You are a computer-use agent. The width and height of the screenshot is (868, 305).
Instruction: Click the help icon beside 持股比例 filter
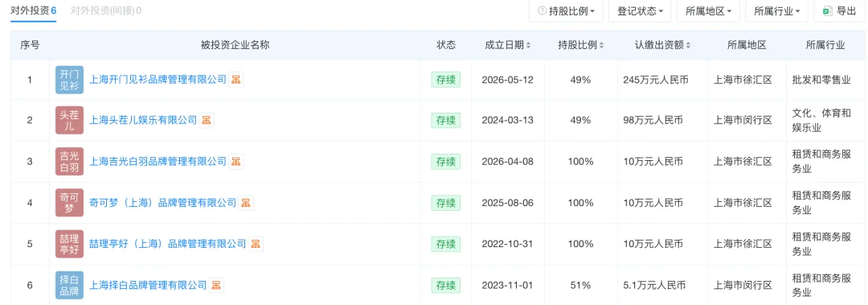542,11
